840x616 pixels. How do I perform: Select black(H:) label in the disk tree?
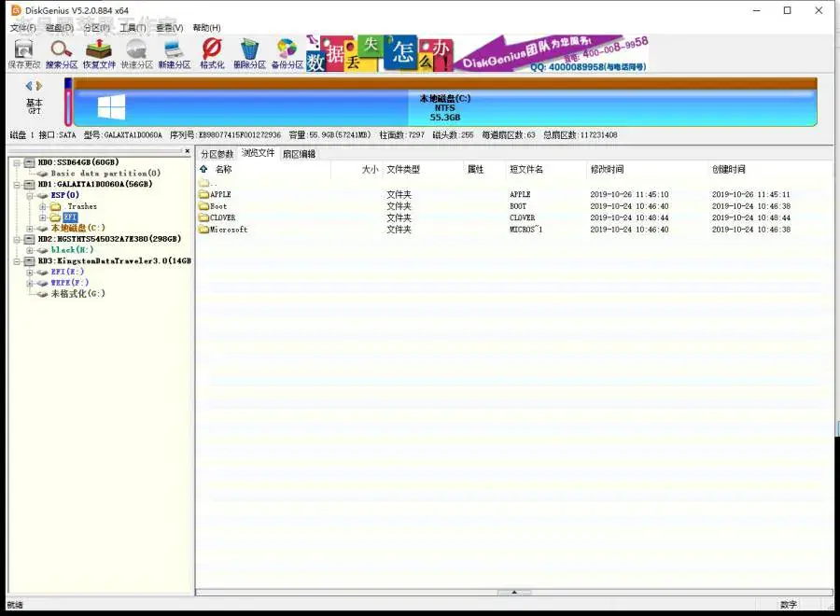pyautogui.click(x=72, y=250)
